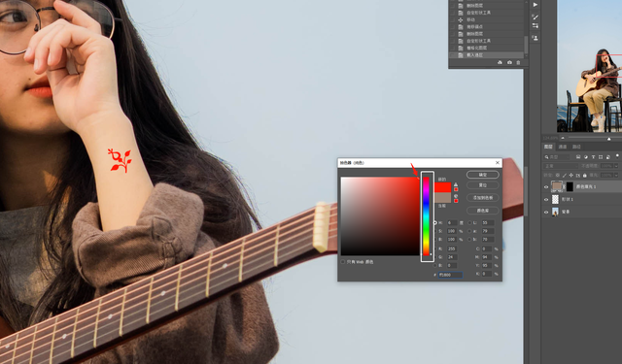Screen dimensions: 622x364
Task: Click the hex color input field
Action: (x=450, y=275)
